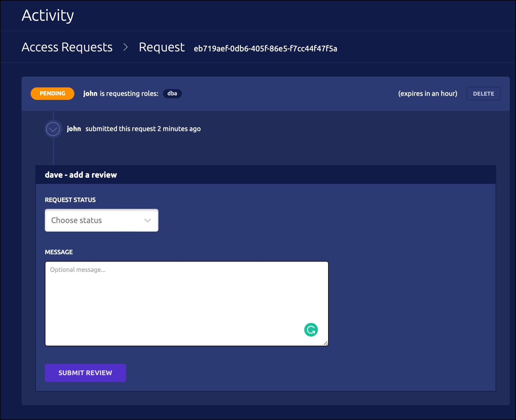
Task: Click DELETE to remove the request
Action: click(483, 93)
